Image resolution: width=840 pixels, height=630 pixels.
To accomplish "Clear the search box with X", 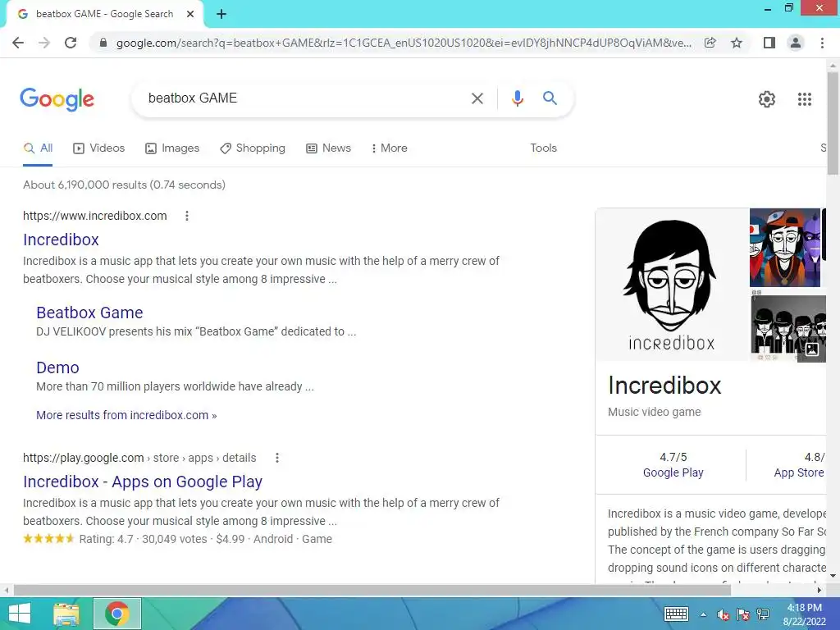I will coord(477,98).
